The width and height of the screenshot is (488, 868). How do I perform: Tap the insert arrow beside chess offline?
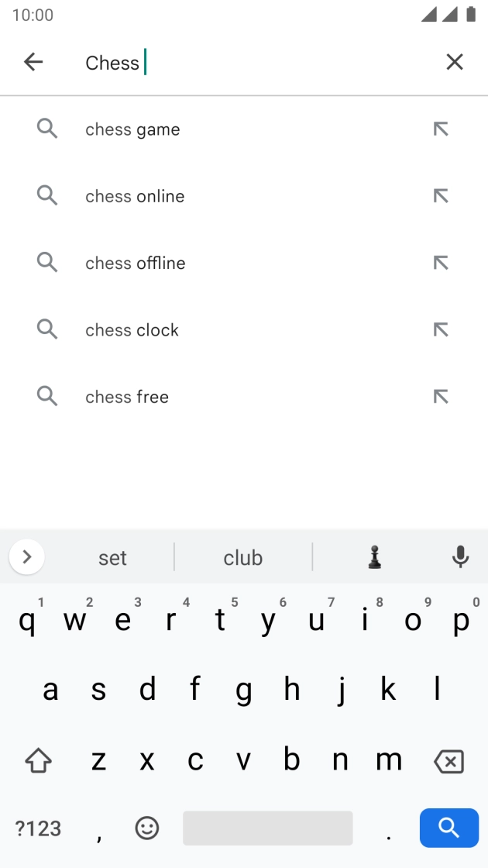coord(440,262)
